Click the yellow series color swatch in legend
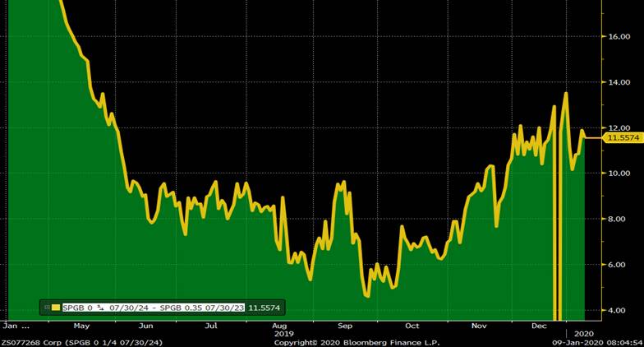 (x=56, y=307)
